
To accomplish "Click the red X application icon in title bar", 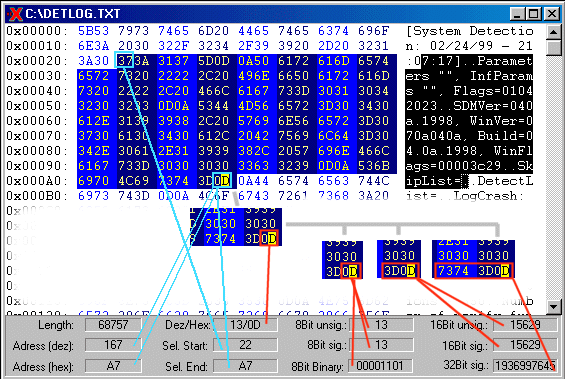I will pos(15,14).
